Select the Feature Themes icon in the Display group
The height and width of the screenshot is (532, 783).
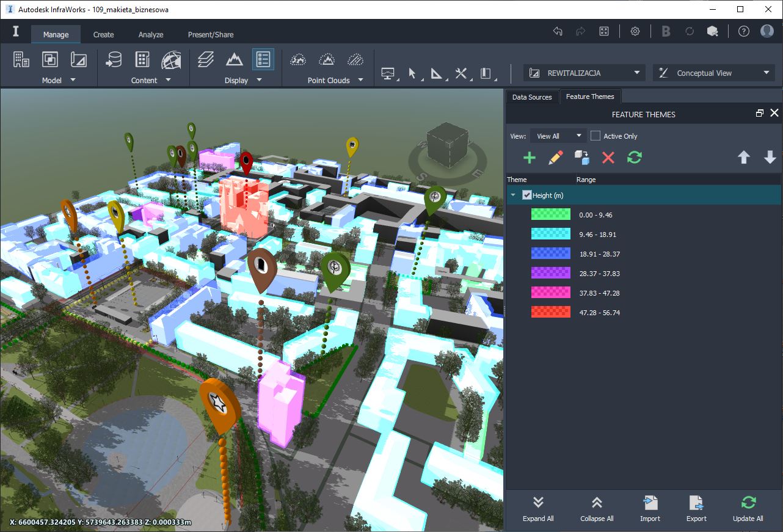263,59
